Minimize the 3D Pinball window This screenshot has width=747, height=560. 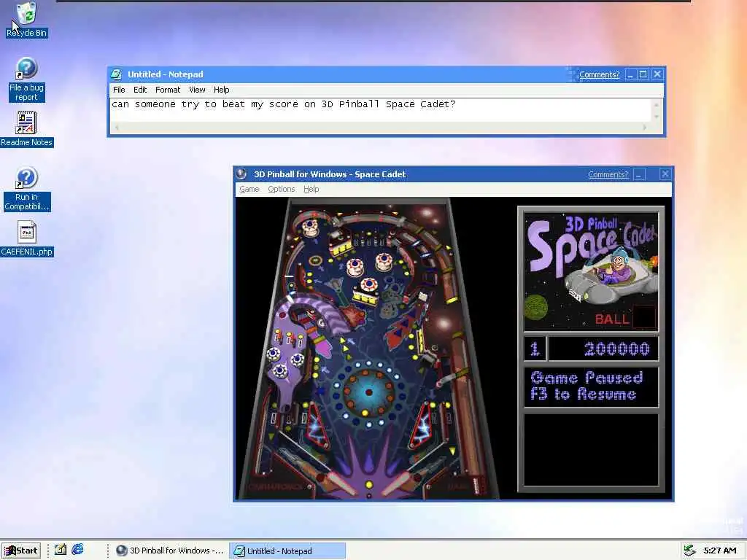click(639, 174)
